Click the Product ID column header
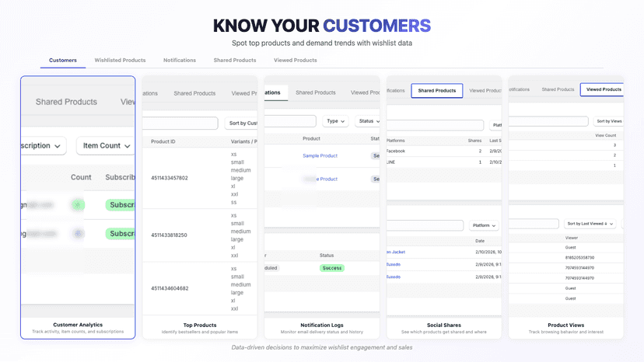Viewport: 644px width, 362px height. tap(163, 141)
